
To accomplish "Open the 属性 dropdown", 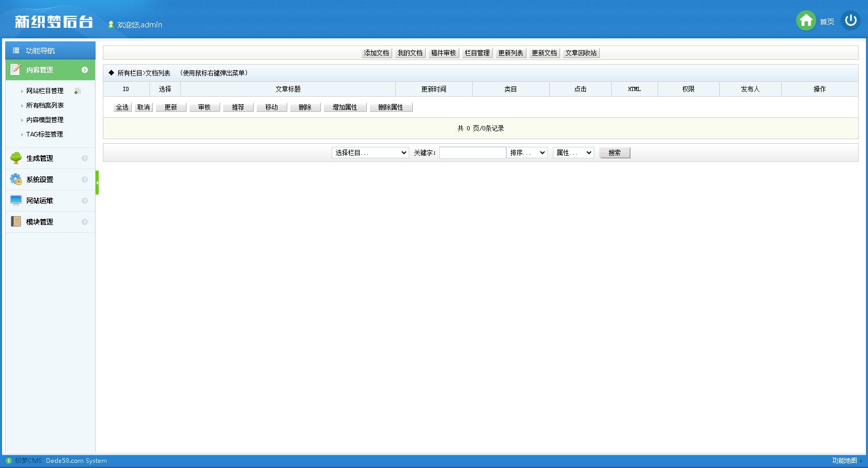I will click(573, 153).
